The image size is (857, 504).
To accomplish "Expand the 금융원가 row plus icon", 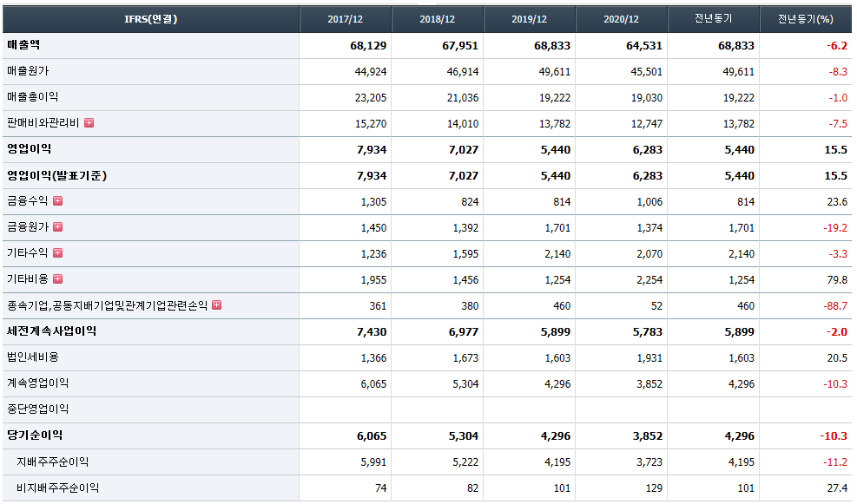I will click(57, 226).
